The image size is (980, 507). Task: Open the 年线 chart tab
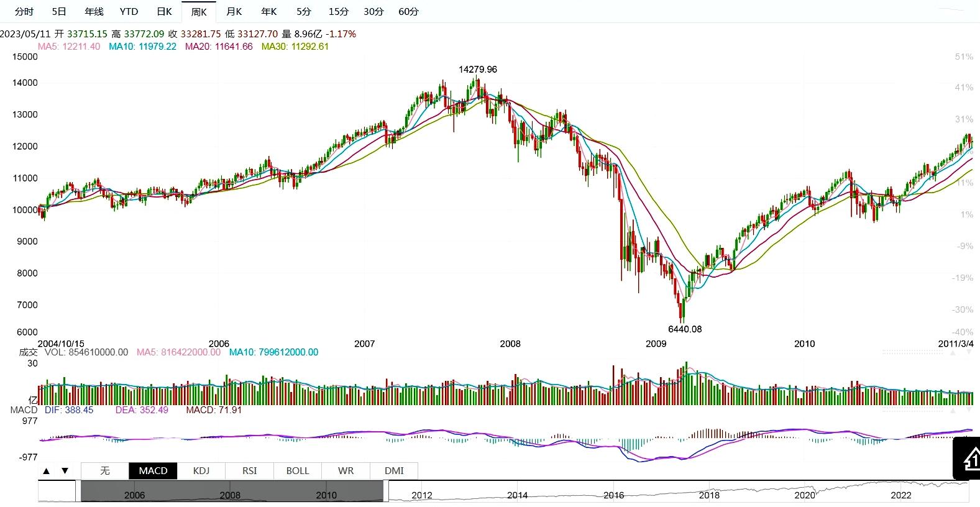94,12
